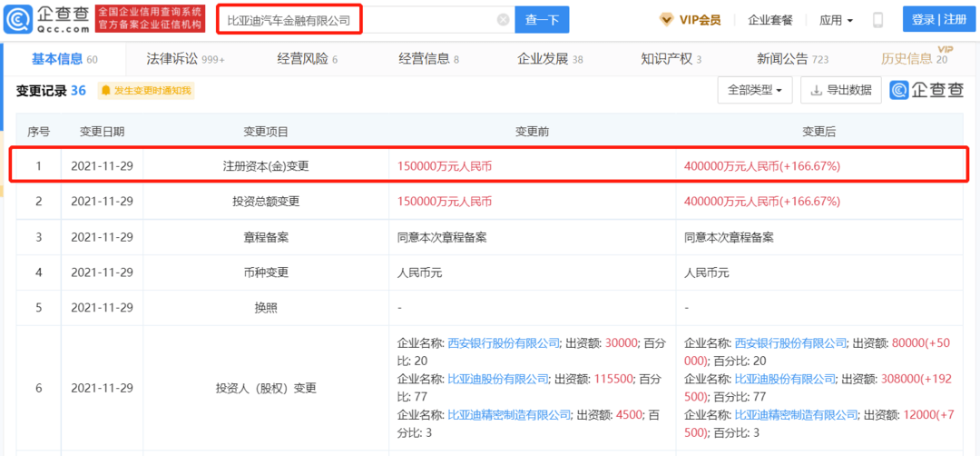
Task: Switch to the 基本信息 tab
Action: 65,59
